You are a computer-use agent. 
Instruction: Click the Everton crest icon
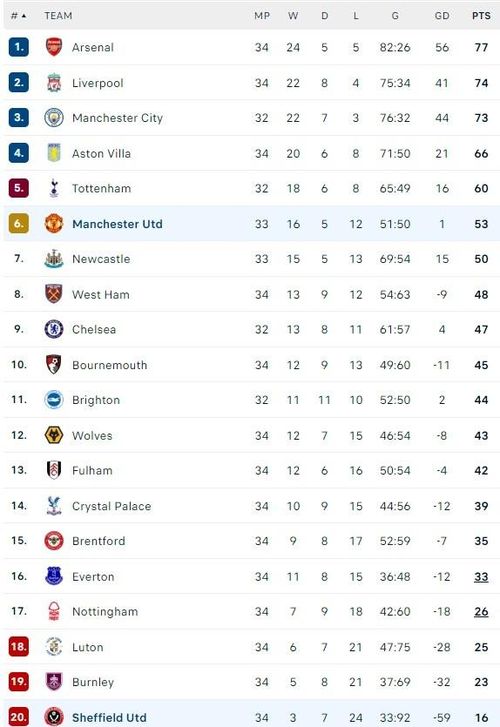coord(54,576)
